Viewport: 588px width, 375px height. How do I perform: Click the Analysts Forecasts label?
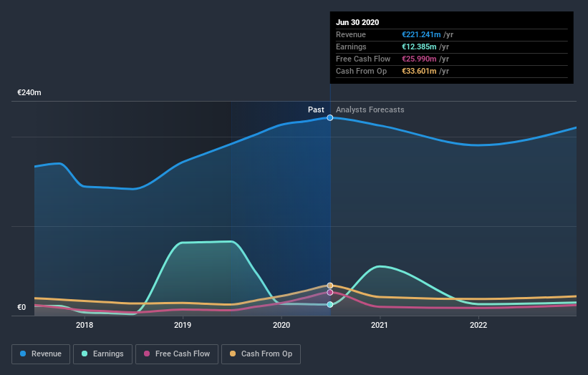370,109
